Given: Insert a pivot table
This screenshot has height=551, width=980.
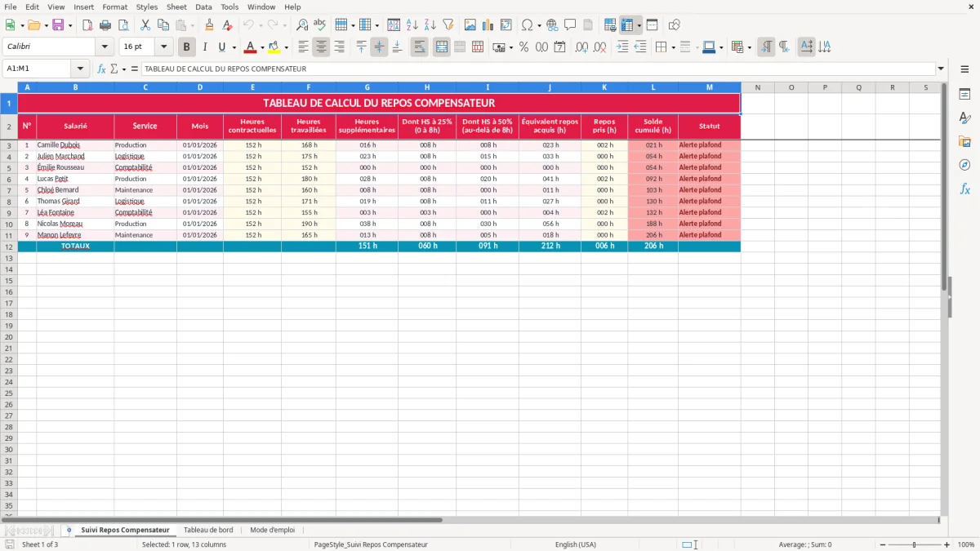Looking at the screenshot, I should pos(506,25).
